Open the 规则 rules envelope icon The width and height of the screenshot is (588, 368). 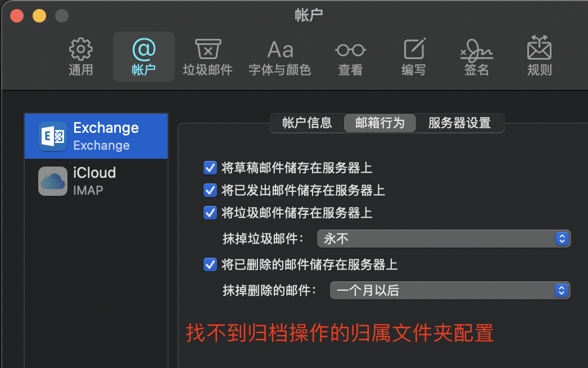pos(539,56)
